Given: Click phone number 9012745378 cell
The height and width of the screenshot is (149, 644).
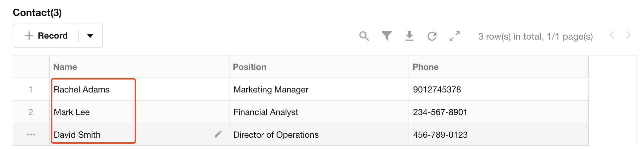Looking at the screenshot, I should (x=437, y=89).
